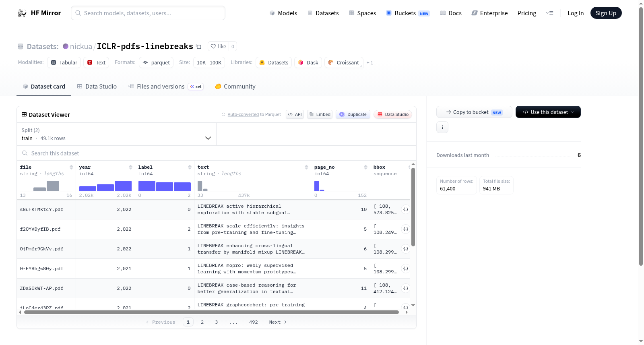Click the Datasets library tag
This screenshot has height=345, width=644.
click(274, 62)
